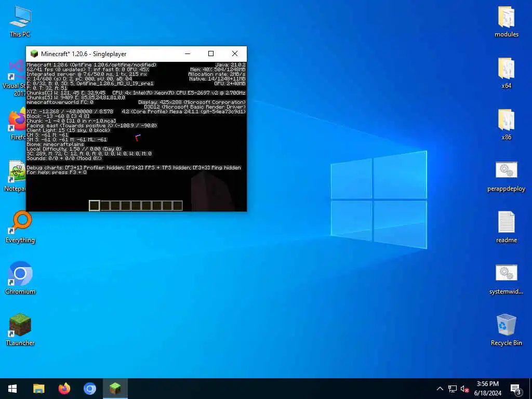The width and height of the screenshot is (532, 399).
Task: Open the clock showing 3:56 PM
Action: tap(487, 389)
